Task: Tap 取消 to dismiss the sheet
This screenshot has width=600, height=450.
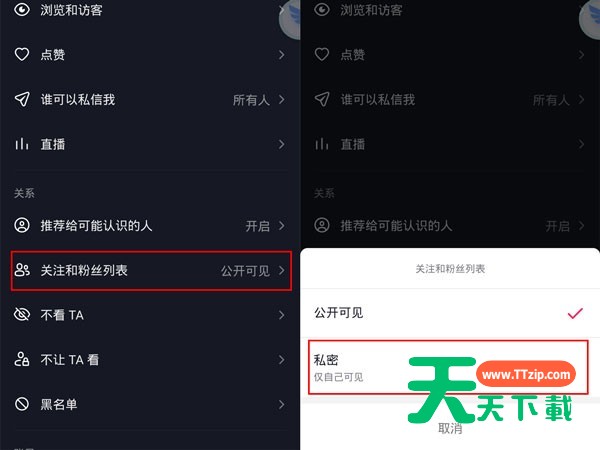Action: 450,428
